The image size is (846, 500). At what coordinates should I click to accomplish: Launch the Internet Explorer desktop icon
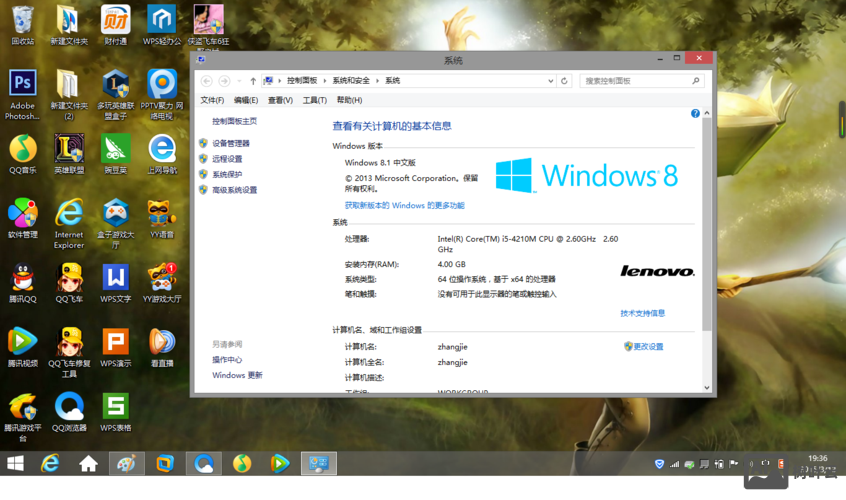click(69, 223)
